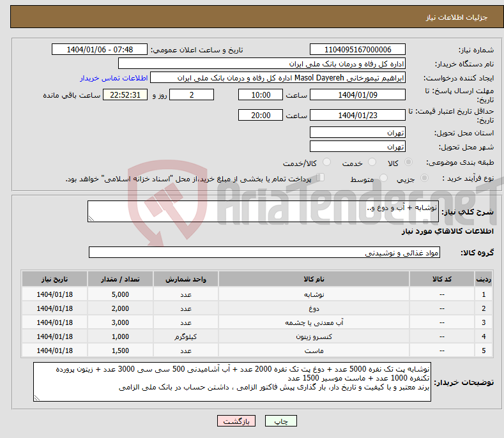Click the remaining days field showing 2
The height and width of the screenshot is (438, 504).
(192, 94)
